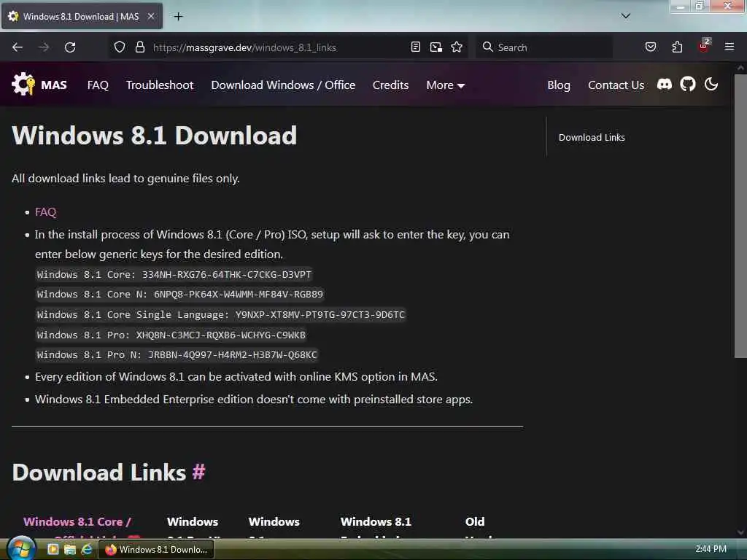The width and height of the screenshot is (747, 560).
Task: Open the Contact Us navigation item
Action: 616,85
